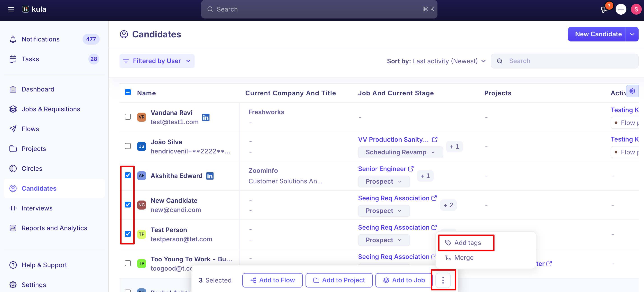Click the Add to Project button
Image resolution: width=644 pixels, height=292 pixels.
click(x=339, y=280)
